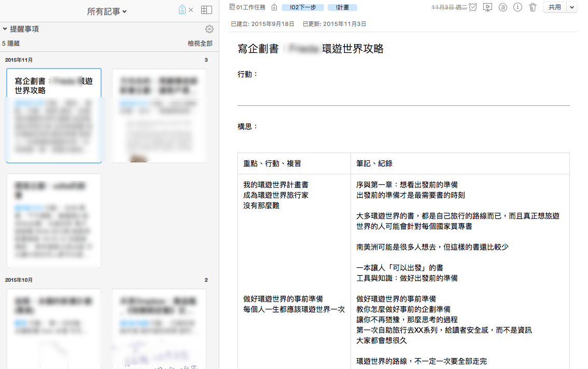Click text 讓你不再猶豫，那麼思考的過程
This screenshot has height=369, width=588.
pyautogui.click(x=407, y=320)
